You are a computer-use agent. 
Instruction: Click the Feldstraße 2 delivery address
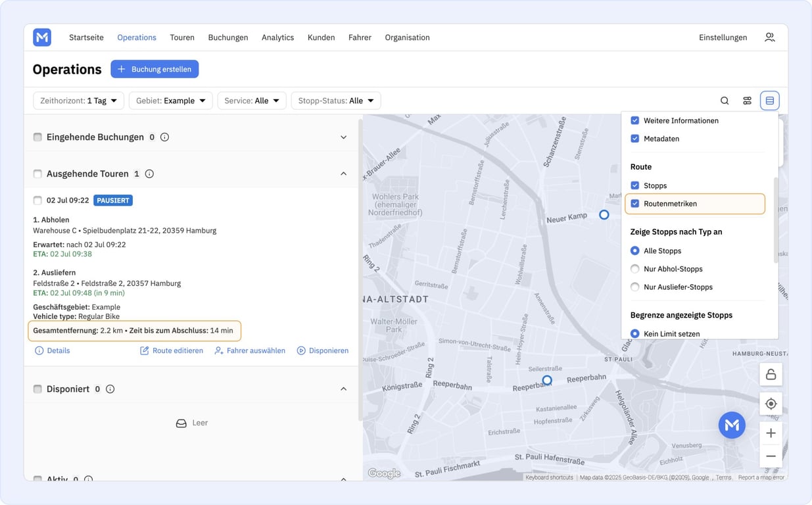tap(107, 283)
